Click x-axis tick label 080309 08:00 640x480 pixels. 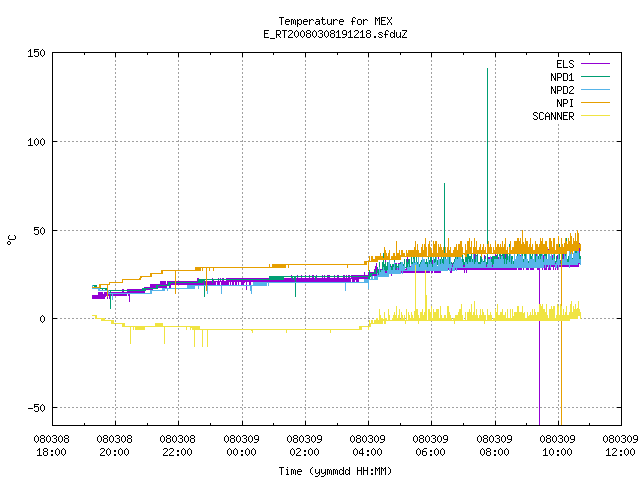(494, 446)
